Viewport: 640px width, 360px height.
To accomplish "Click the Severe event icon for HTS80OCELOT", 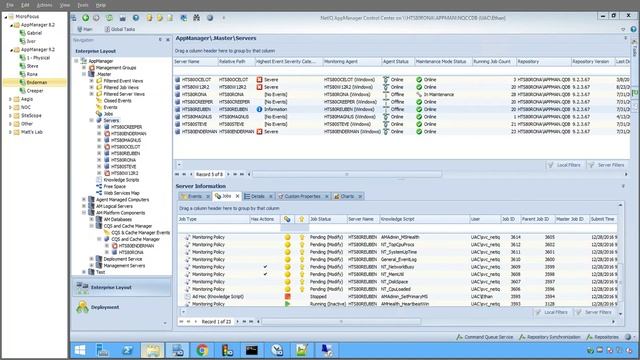I will pos(259,80).
